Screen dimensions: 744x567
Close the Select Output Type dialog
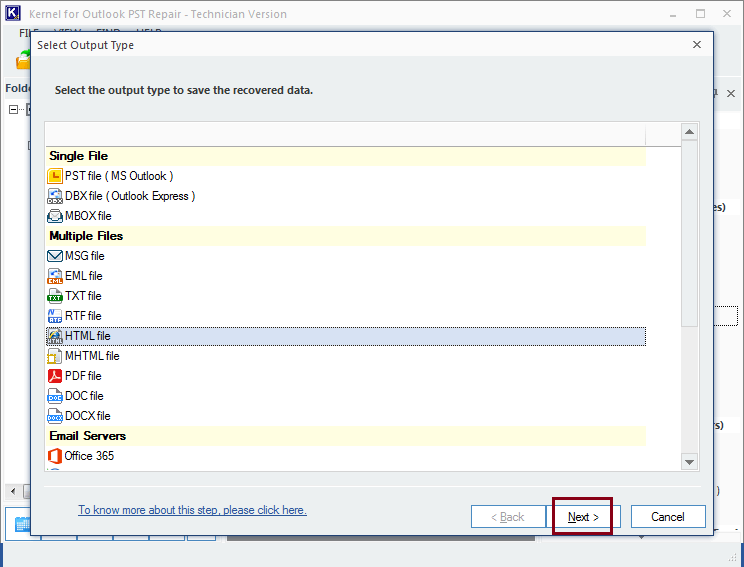click(x=697, y=45)
